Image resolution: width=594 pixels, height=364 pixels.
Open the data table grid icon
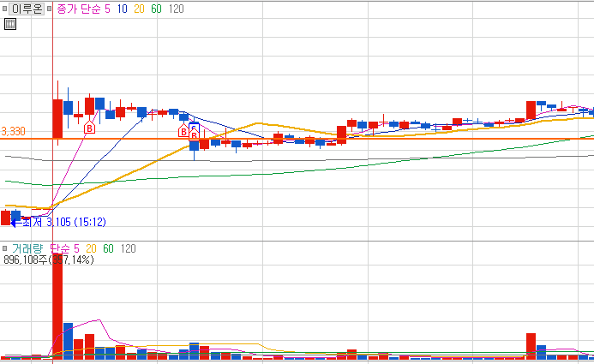pos(10,24)
